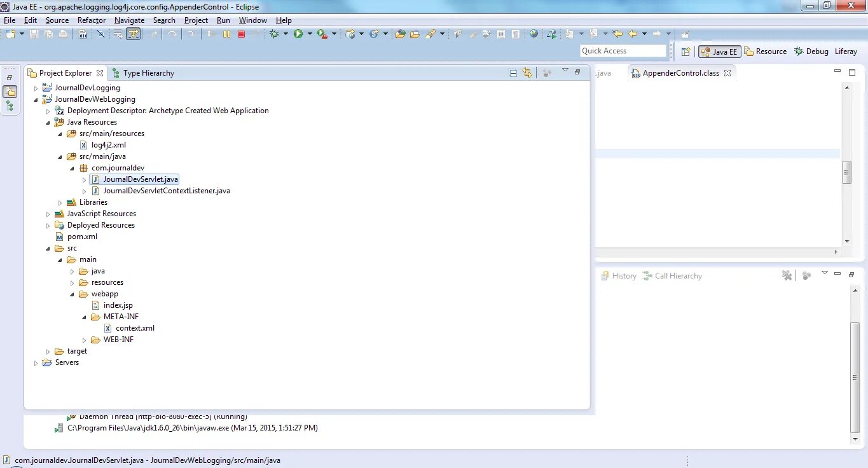Toggle Link with Editor in Project Explorer
868x468 pixels.
527,73
